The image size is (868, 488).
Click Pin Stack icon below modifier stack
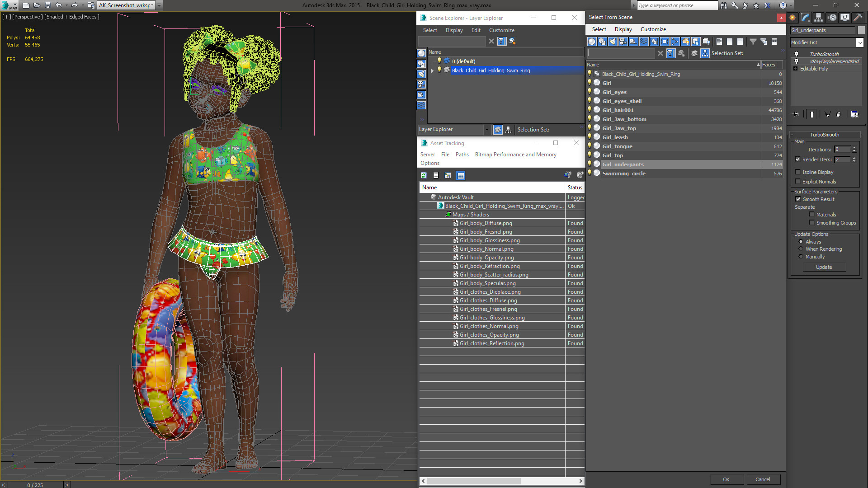point(796,114)
